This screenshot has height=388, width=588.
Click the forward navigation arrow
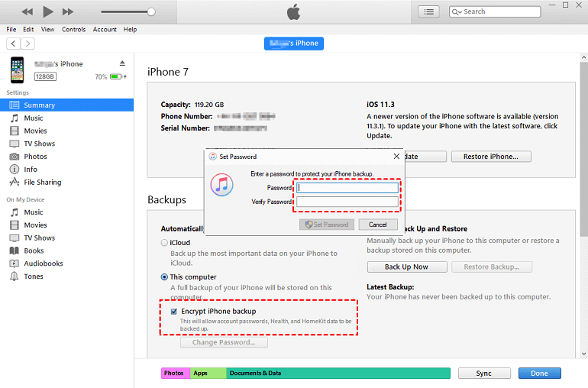(28, 44)
